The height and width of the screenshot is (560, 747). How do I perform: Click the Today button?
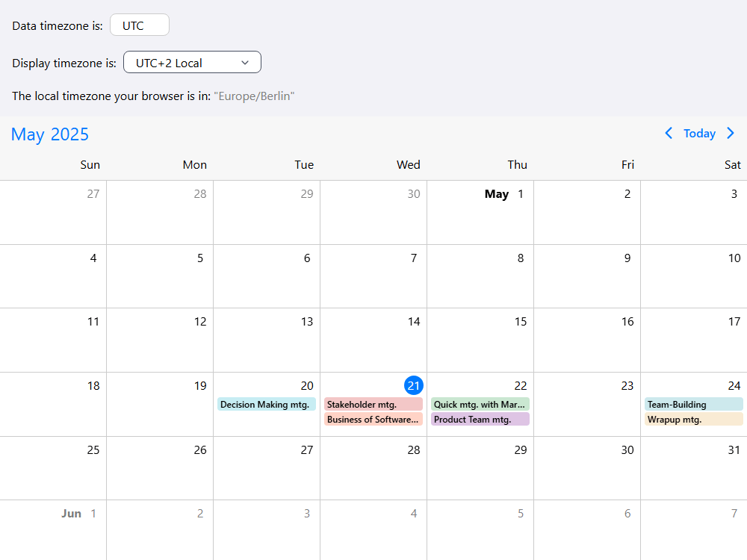699,134
